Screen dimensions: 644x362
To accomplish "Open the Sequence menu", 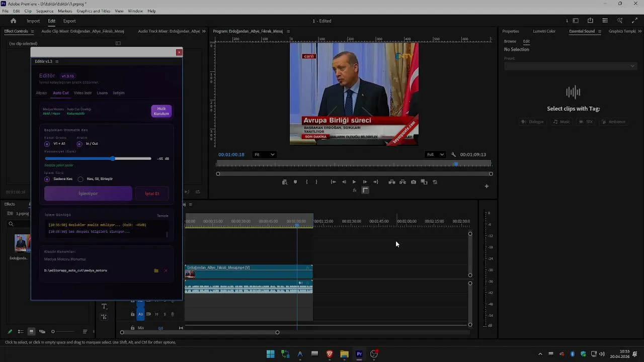I will point(45,11).
